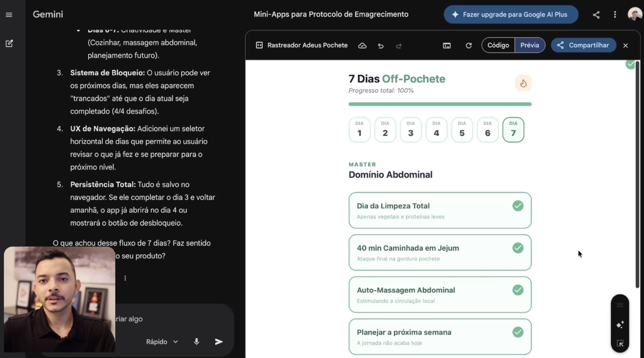The image size is (644, 358).
Task: Click the sparkle AI edit tool icon
Action: click(x=620, y=324)
